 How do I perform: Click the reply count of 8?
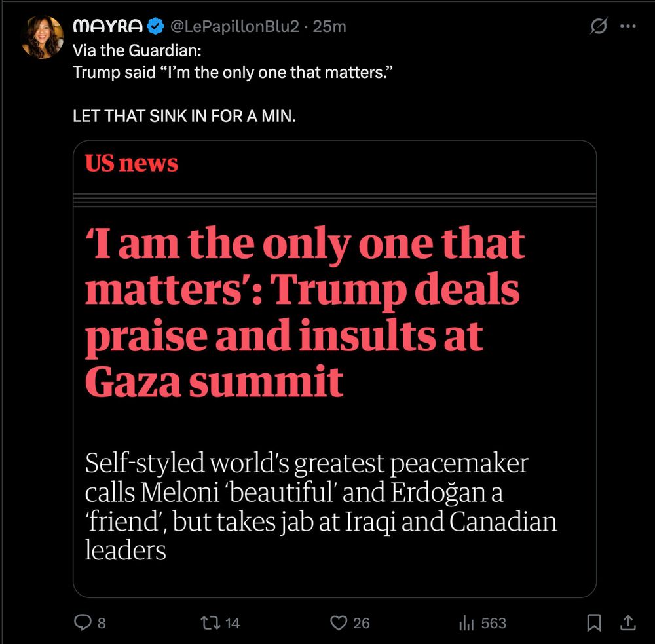102,623
